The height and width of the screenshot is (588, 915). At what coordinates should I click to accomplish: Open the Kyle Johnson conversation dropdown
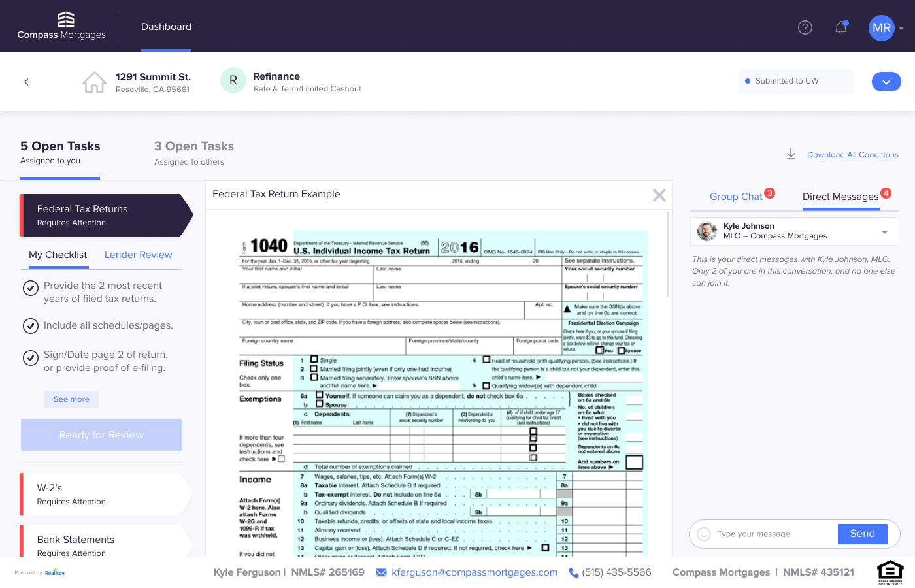tap(884, 232)
